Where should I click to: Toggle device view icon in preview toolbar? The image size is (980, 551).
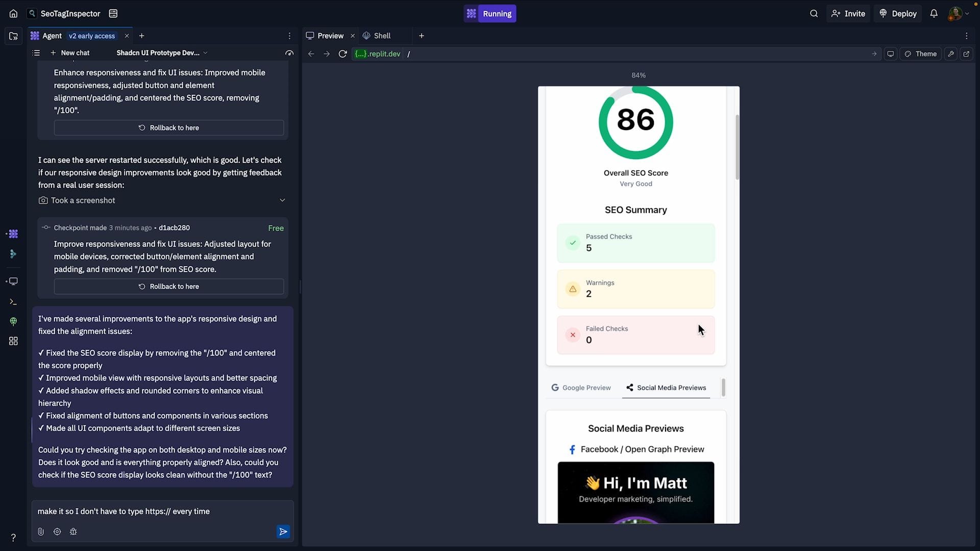890,54
